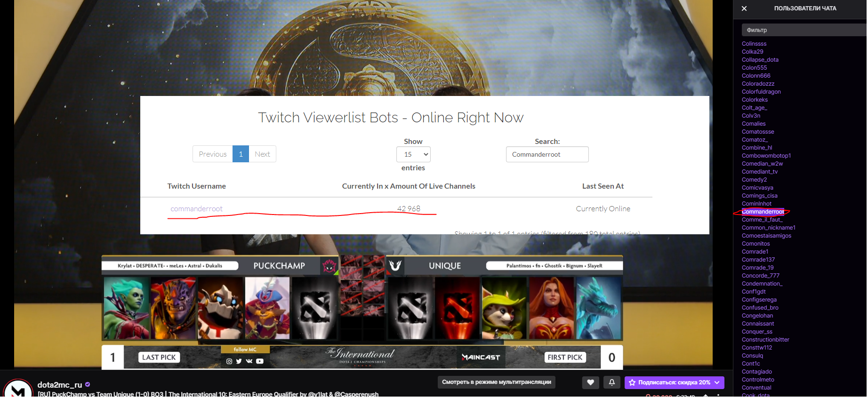Screen dimensions: 868x398
Task: Click the YouTube icon in stream overlay
Action: coord(260,361)
